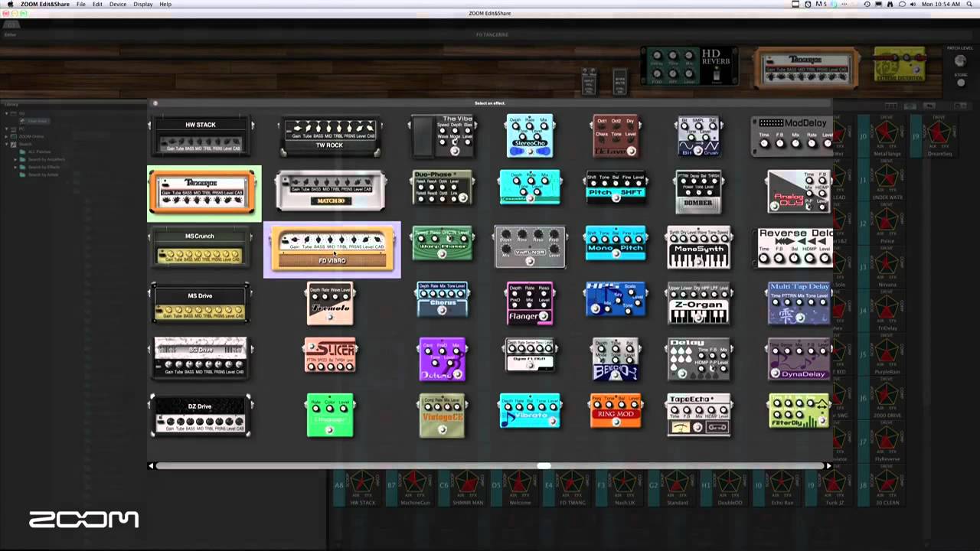The height and width of the screenshot is (551, 980).
Task: Select the Pitch SHFT pedal
Action: (616, 187)
